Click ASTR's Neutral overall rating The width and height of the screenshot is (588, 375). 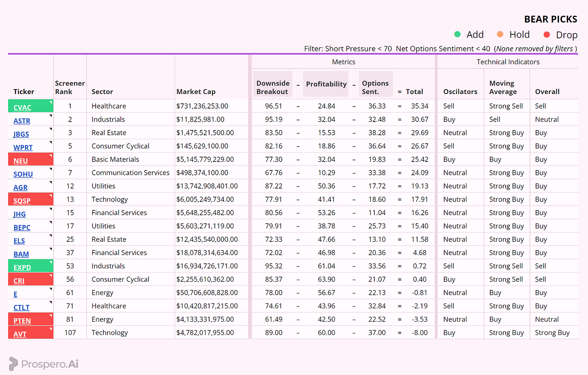coord(547,119)
